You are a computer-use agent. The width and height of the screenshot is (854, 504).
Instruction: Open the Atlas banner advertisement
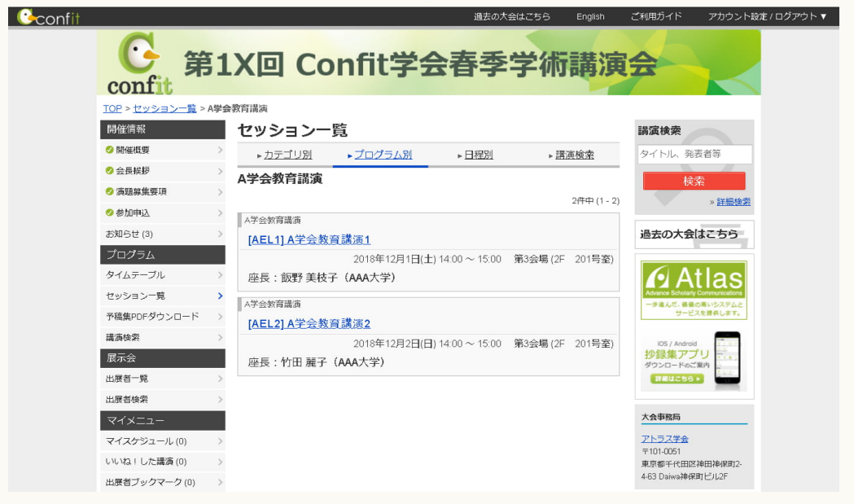[x=693, y=290]
